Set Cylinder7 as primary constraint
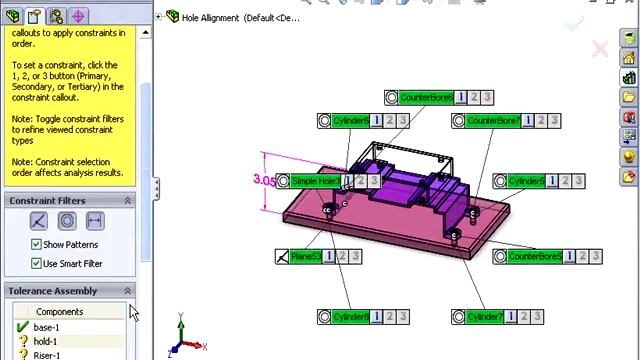This screenshot has width=640, height=360. click(x=511, y=316)
